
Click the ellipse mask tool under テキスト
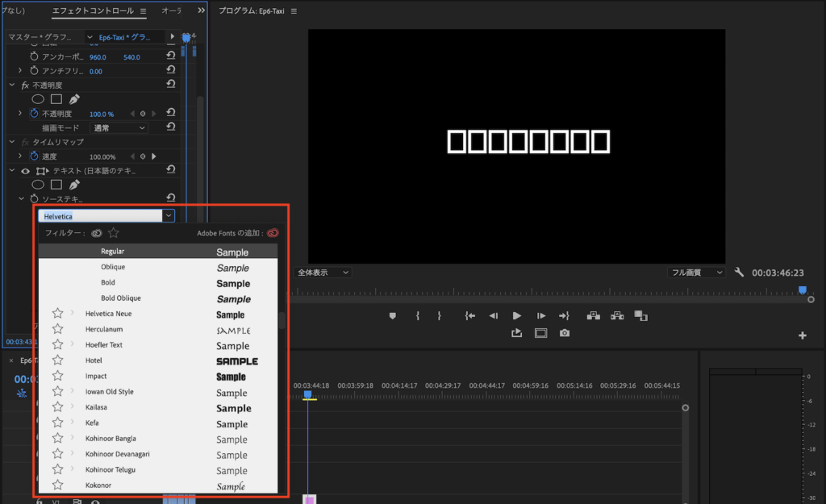(x=38, y=185)
